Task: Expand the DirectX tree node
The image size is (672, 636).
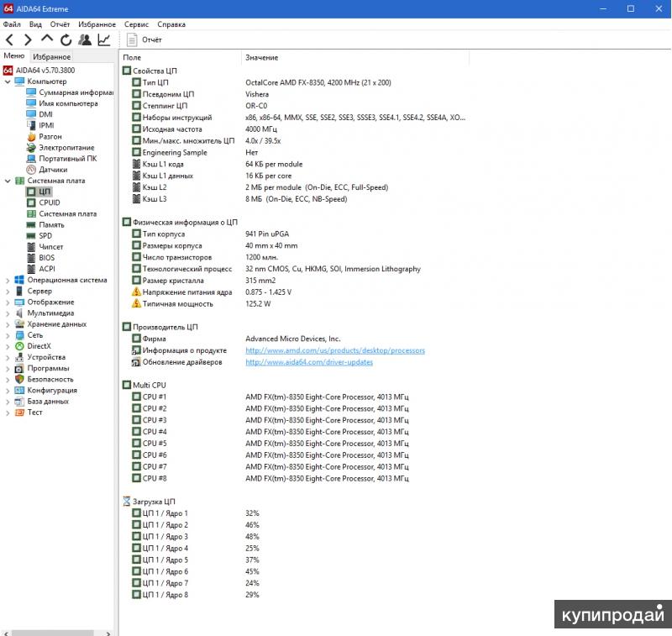Action: coord(8,346)
